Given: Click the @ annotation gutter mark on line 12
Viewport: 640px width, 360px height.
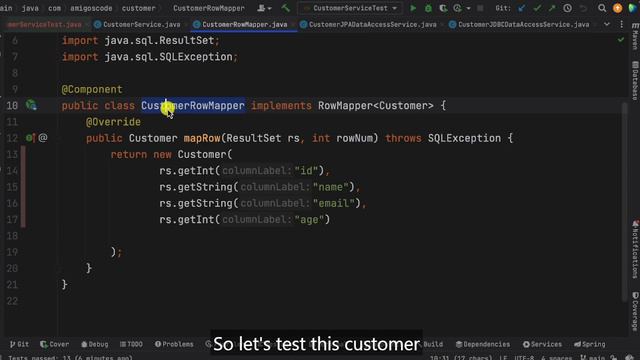Looking at the screenshot, I should (43, 138).
